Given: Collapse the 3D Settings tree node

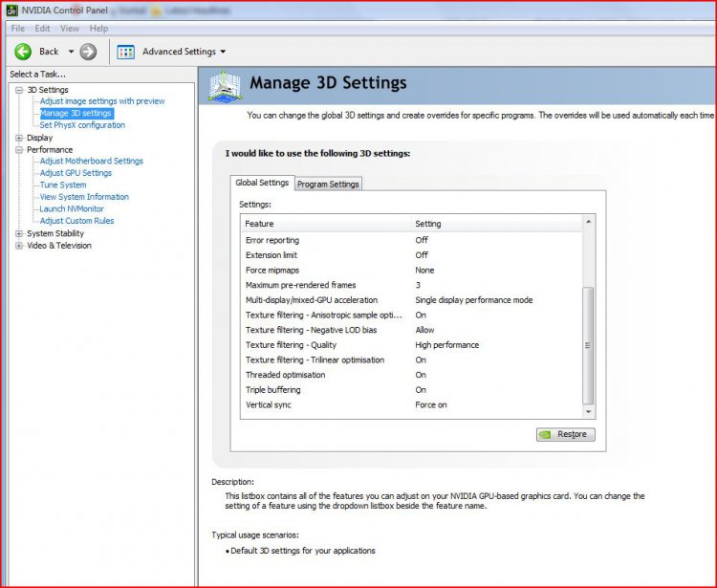Looking at the screenshot, I should pyautogui.click(x=19, y=90).
